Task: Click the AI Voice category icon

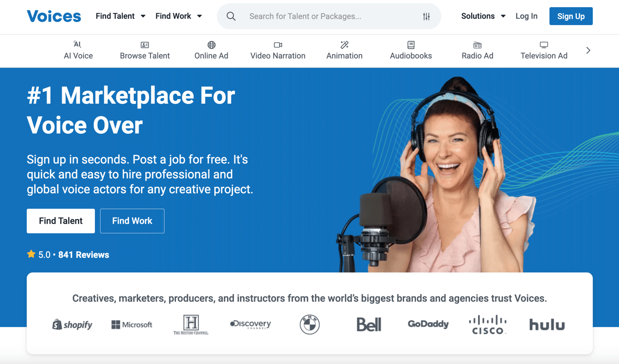Action: click(77, 45)
